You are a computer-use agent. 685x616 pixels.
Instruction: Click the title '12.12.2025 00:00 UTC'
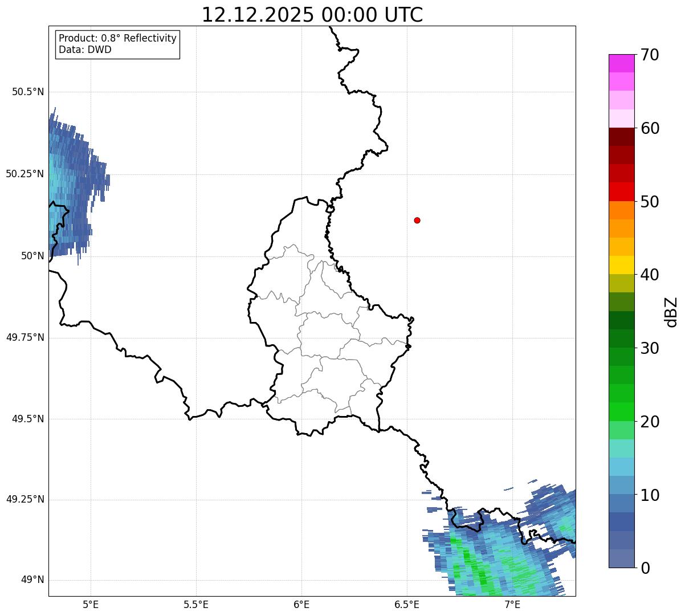[x=312, y=14]
